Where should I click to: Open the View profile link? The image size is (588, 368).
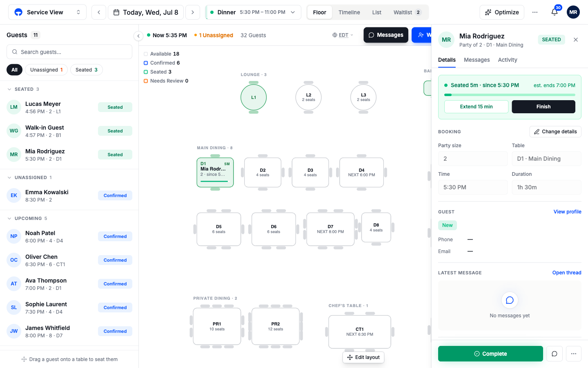point(567,212)
